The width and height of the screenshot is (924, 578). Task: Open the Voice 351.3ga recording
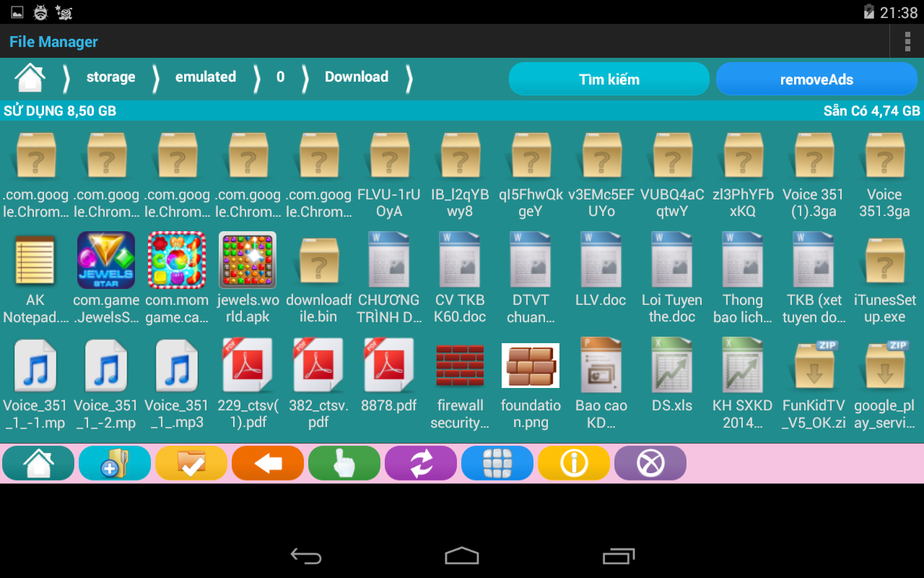pos(884,174)
